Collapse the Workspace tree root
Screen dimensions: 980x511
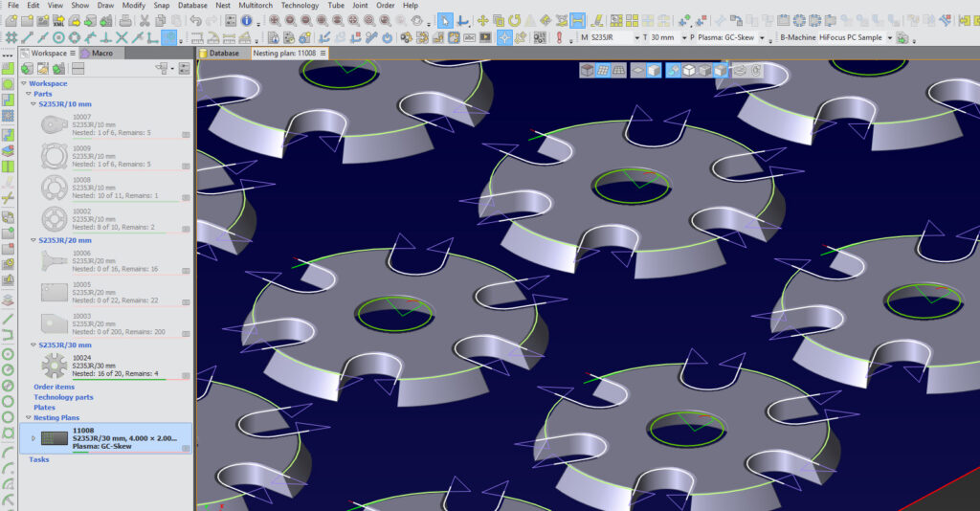pyautogui.click(x=24, y=83)
